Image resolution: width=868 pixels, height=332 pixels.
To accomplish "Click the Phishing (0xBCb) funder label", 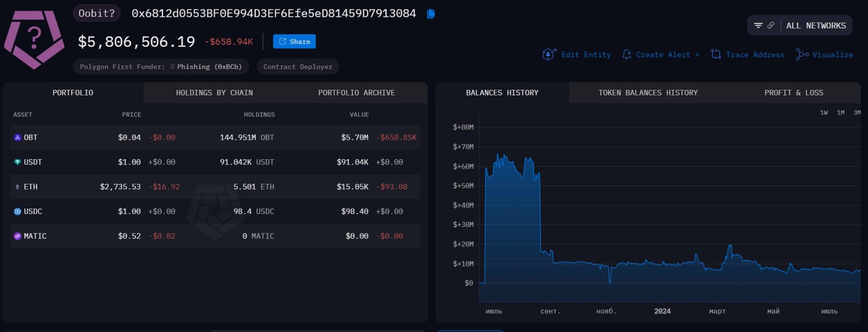I will (209, 66).
